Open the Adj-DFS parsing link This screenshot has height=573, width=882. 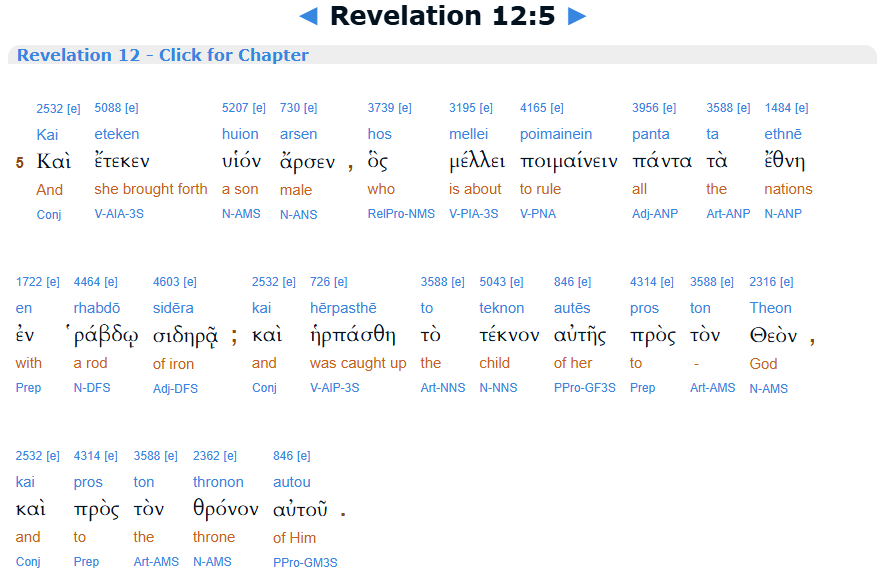tap(175, 388)
